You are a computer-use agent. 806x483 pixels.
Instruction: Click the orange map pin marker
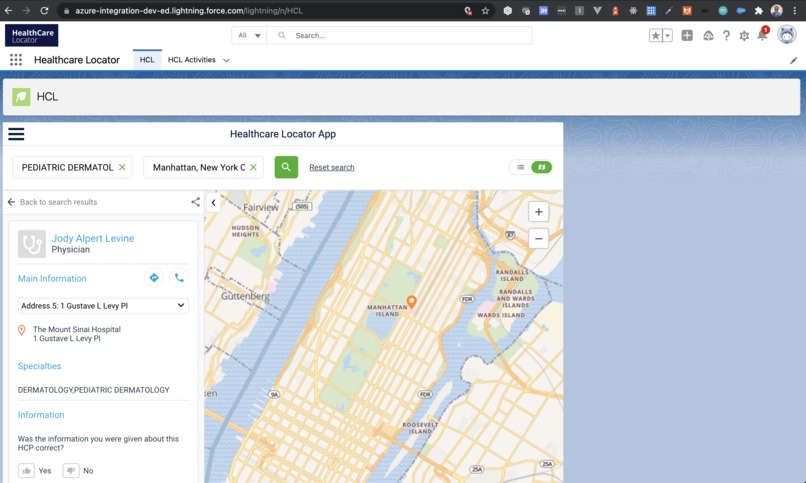(411, 302)
